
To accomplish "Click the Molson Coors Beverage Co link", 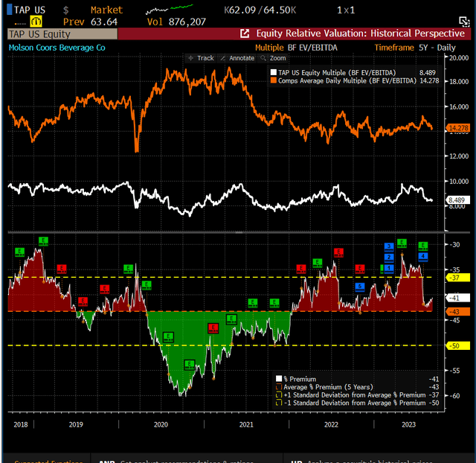I will pos(57,48).
